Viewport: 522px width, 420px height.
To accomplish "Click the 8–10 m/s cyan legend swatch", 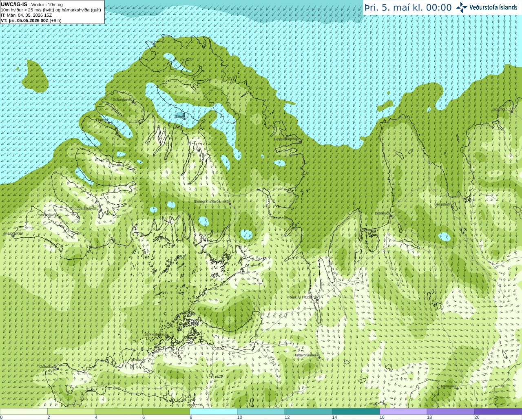I will tap(213, 411).
